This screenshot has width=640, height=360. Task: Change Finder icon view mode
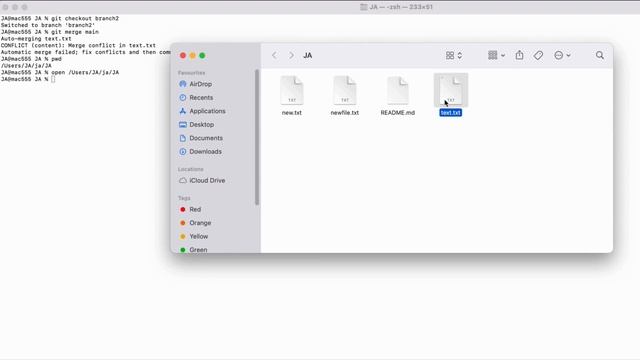454,55
